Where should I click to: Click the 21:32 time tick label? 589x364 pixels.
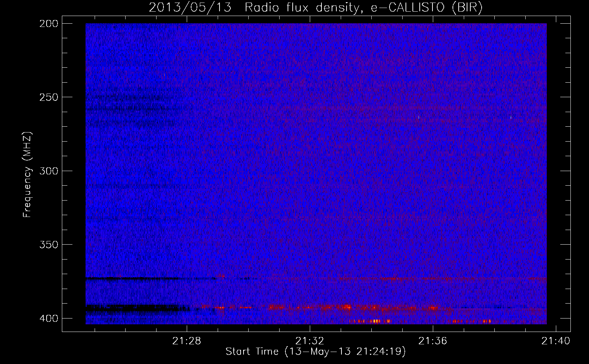tap(310, 341)
